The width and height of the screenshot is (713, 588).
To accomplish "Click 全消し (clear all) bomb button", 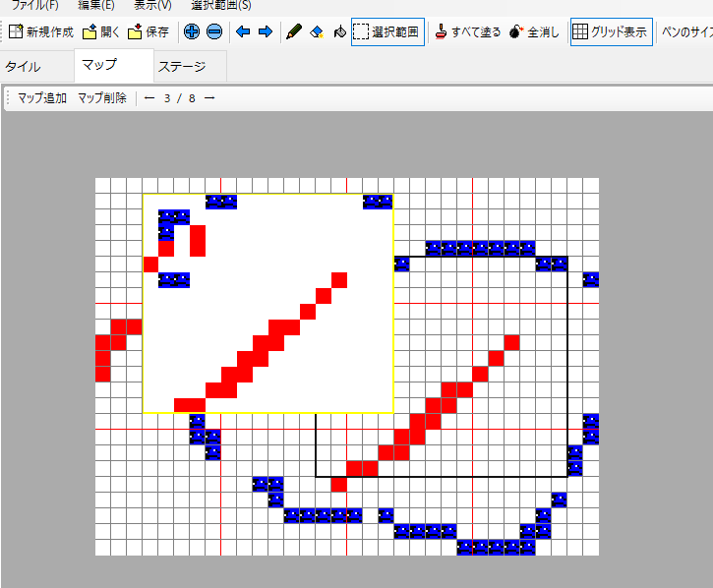I will (x=534, y=31).
